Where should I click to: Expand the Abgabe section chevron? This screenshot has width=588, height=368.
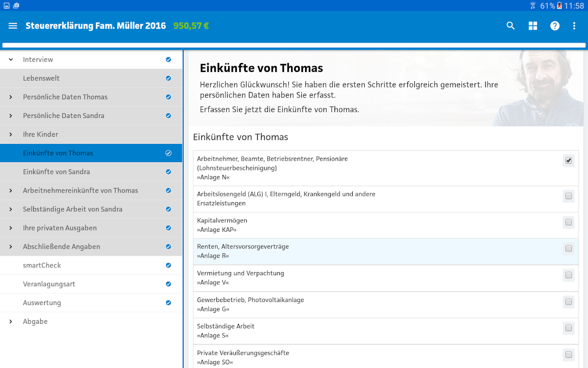(x=11, y=321)
